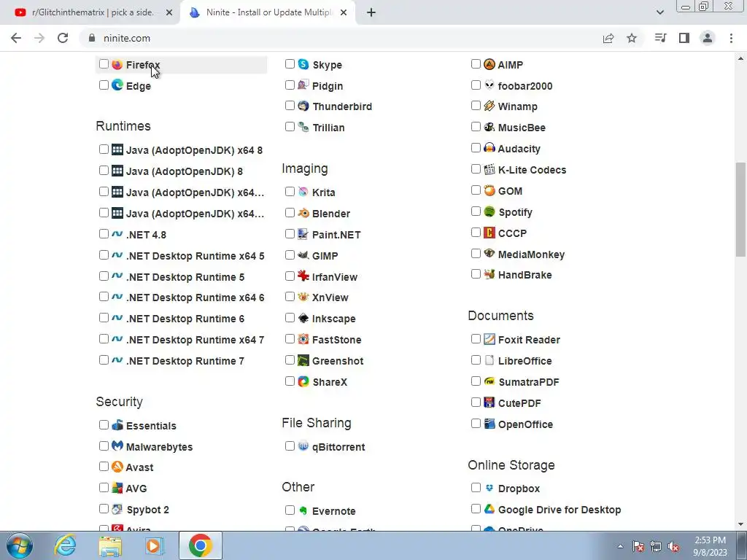Reload the ninite.com page

pos(63,38)
